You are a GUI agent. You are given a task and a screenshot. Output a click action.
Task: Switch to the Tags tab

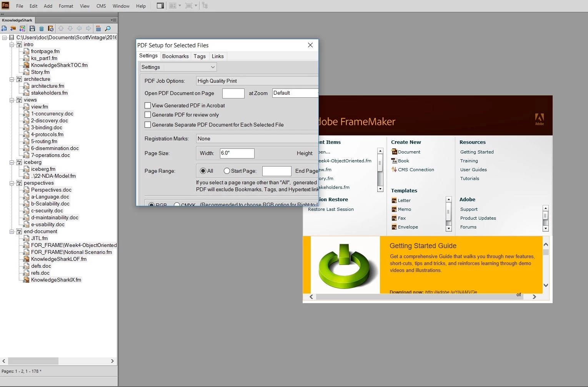point(200,56)
